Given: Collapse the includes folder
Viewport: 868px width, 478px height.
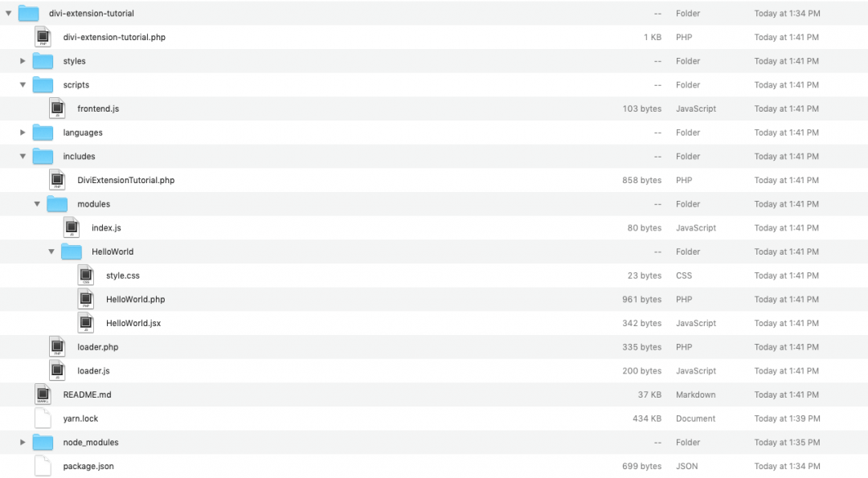Looking at the screenshot, I should point(23,156).
